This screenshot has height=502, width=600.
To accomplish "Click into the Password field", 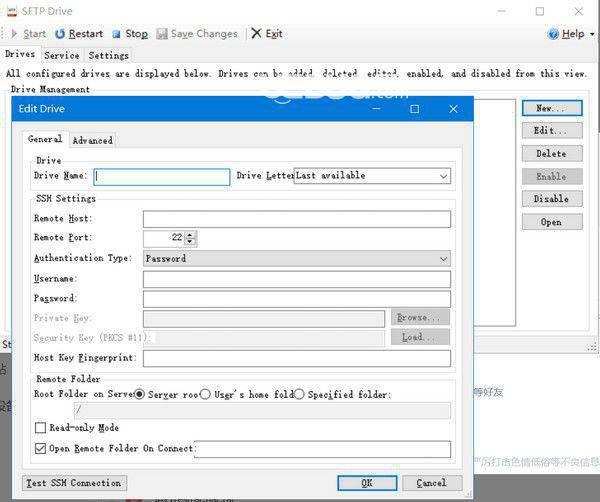I will click(297, 299).
